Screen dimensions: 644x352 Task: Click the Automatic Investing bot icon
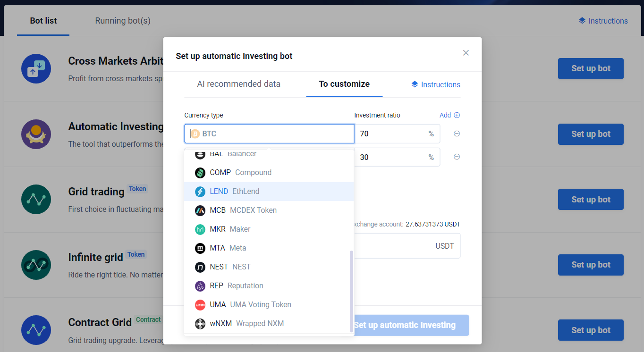click(36, 134)
